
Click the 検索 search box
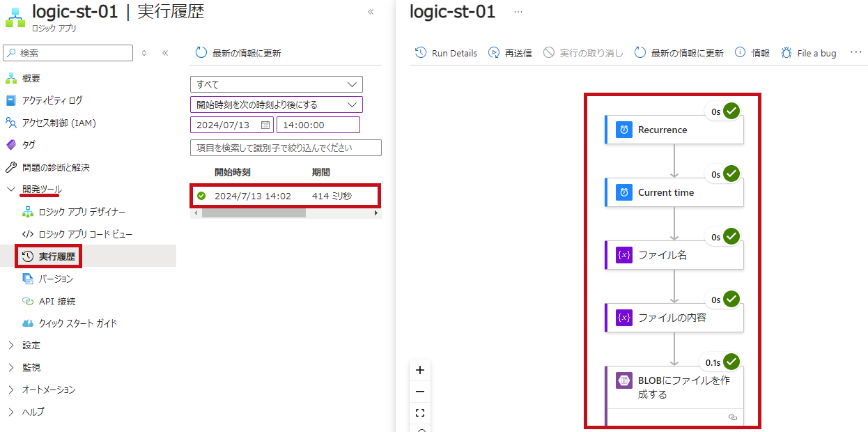click(x=68, y=53)
